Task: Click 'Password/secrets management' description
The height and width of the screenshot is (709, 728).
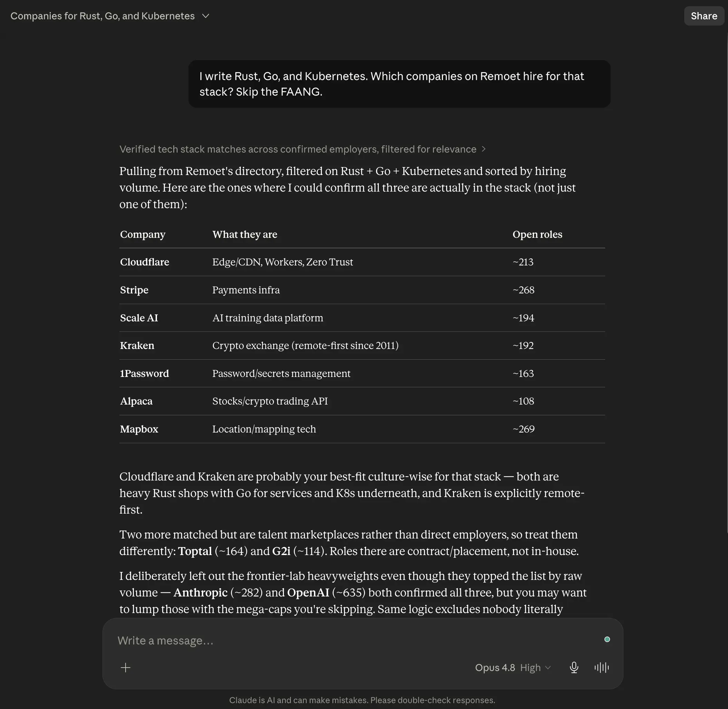Action: 281,373
